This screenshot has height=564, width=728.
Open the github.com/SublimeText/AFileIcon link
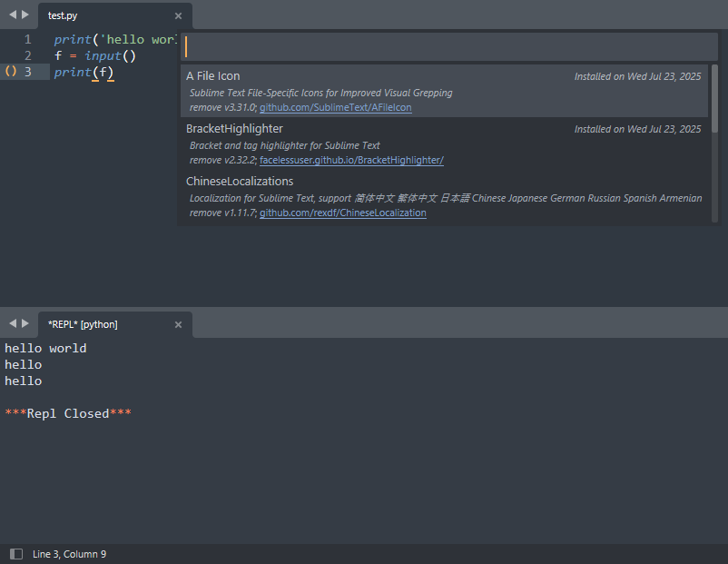(x=335, y=107)
